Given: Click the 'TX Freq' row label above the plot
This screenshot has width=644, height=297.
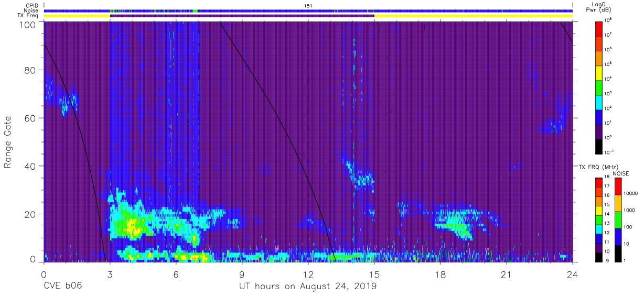Looking at the screenshot, I should pos(28,16).
